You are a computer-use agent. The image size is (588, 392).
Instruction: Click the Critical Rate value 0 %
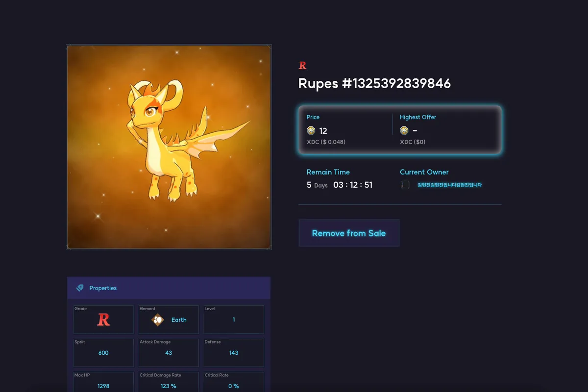point(234,386)
